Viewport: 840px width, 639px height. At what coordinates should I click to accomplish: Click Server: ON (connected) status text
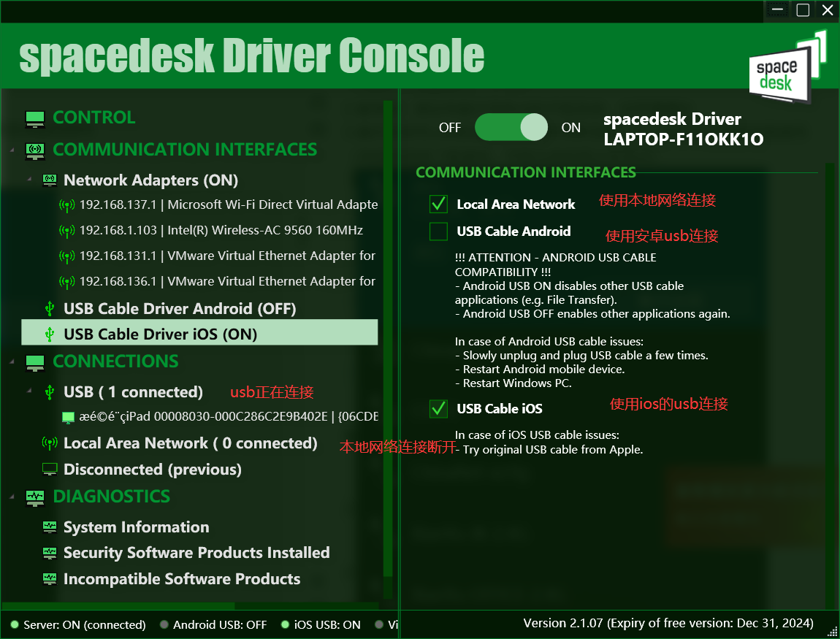(85, 625)
